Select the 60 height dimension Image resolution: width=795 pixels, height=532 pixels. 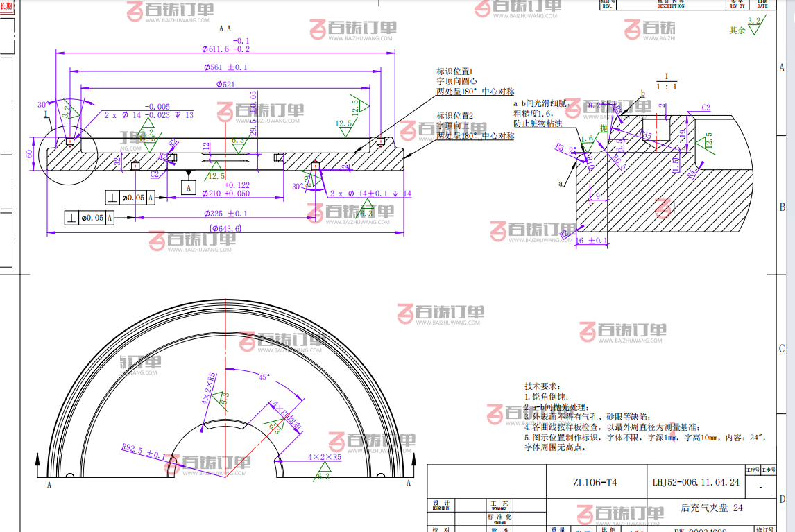click(29, 154)
